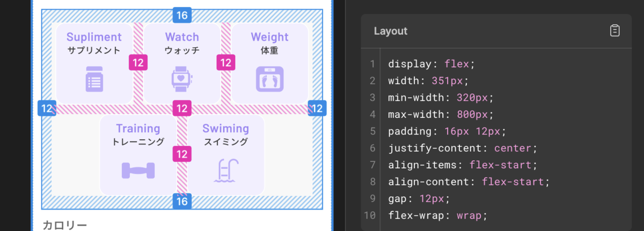Click the supplement bottle icon
The image size is (644, 231).
pyautogui.click(x=94, y=79)
